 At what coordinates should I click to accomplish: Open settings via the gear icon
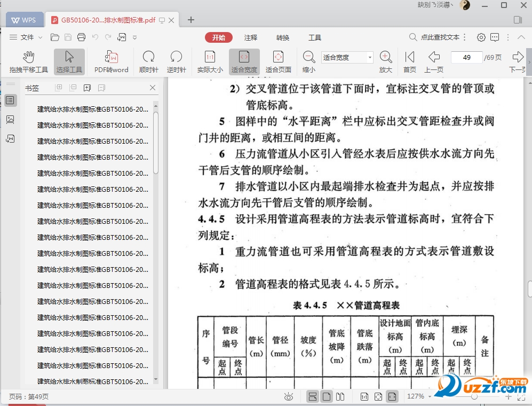pyautogui.click(x=481, y=37)
